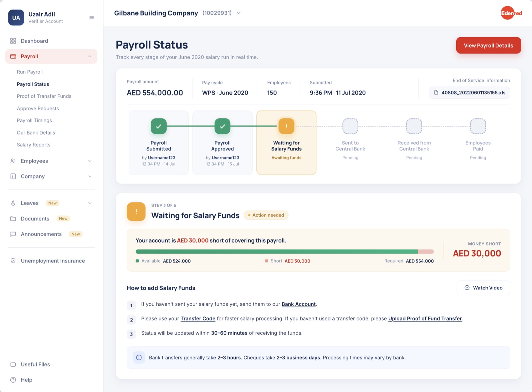Click the Sent to Central Bank pending icon
The width and height of the screenshot is (532, 392).
350,126
